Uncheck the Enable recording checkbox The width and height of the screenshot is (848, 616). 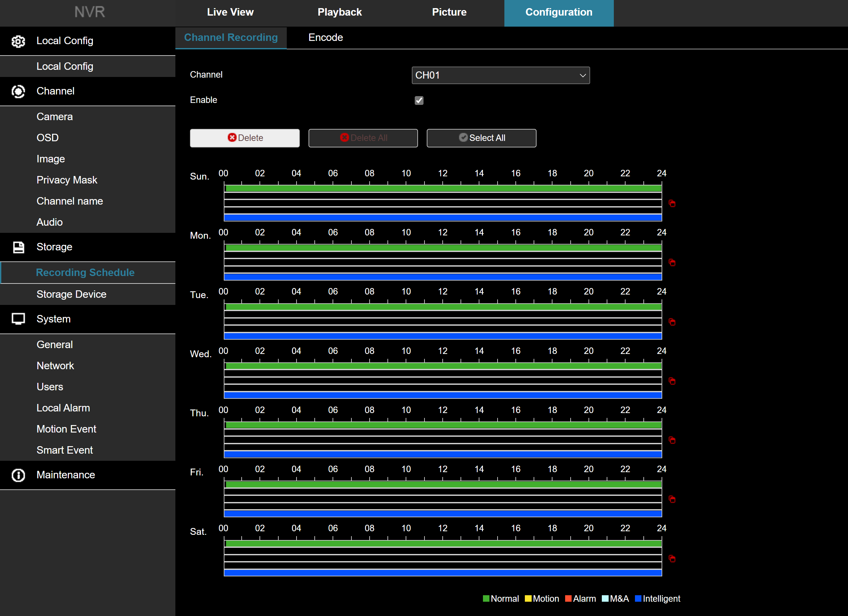click(419, 100)
